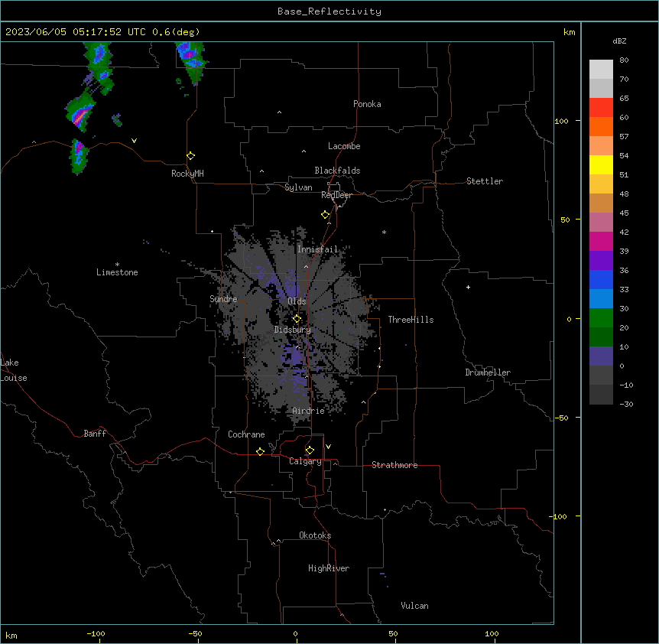Select the brown 45-48 dBZ legend swatch
This screenshot has height=644, width=659.
click(601, 203)
